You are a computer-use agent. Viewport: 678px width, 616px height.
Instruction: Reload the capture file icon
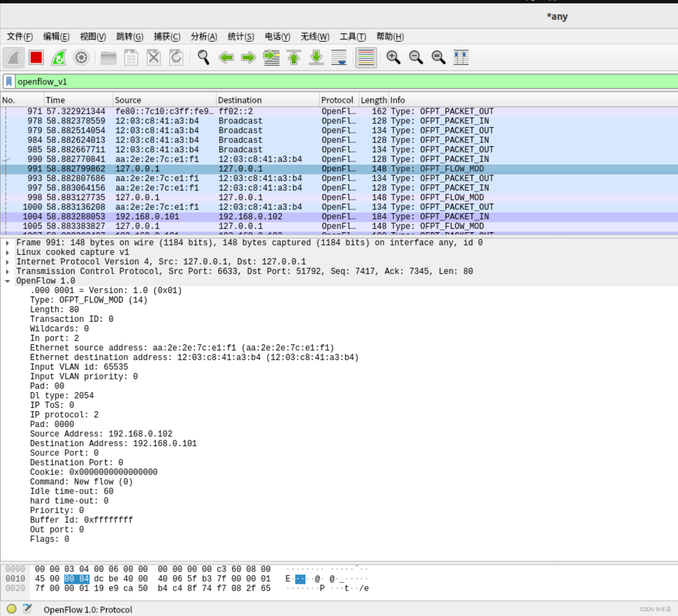pyautogui.click(x=176, y=57)
